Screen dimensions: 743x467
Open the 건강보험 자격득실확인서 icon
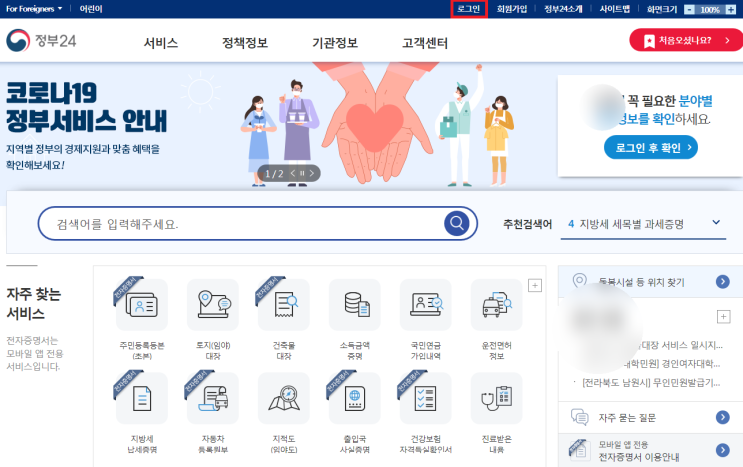[426, 398]
